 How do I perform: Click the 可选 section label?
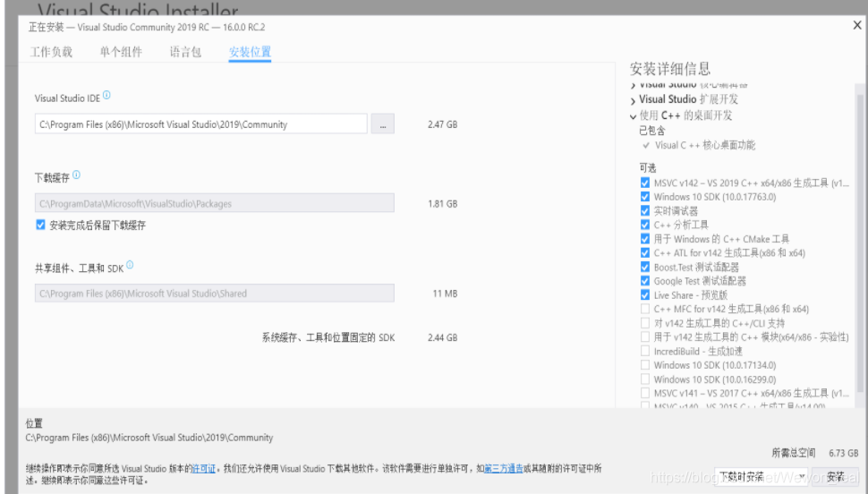point(647,168)
